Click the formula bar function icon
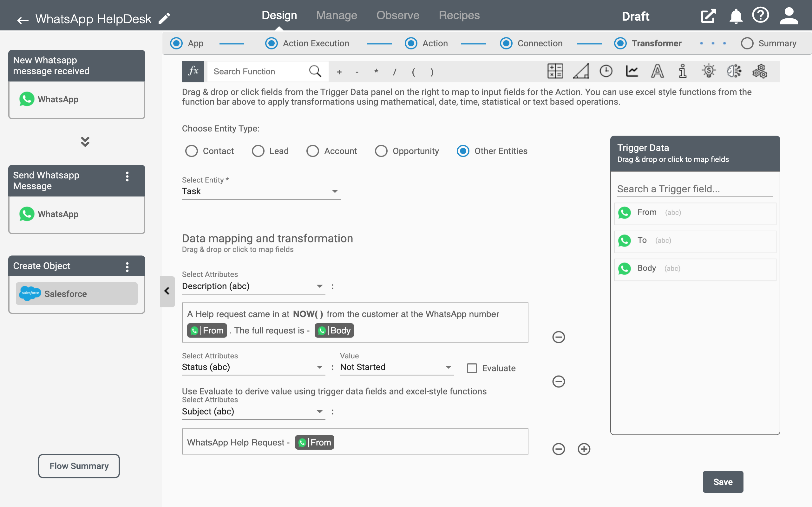 pyautogui.click(x=193, y=71)
